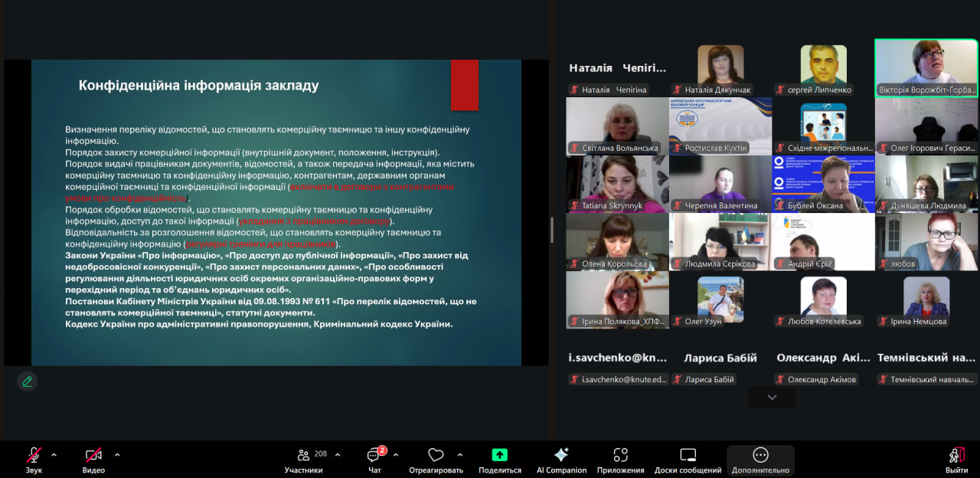Expand the participants options arrow
Screen dimensions: 980x478
(338, 454)
